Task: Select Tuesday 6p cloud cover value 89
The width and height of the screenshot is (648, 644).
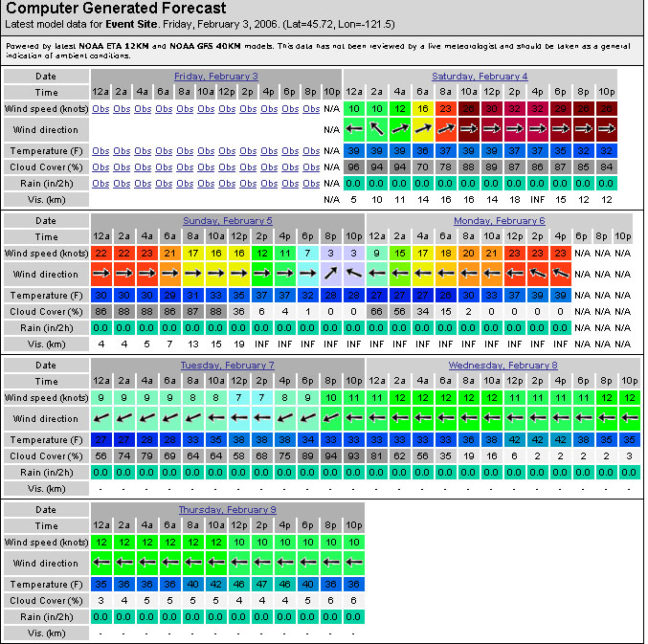Action: pyautogui.click(x=308, y=456)
